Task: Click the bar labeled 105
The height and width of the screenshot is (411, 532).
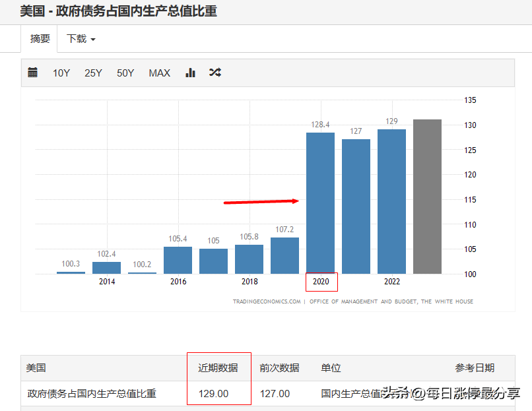Action: coord(213,261)
